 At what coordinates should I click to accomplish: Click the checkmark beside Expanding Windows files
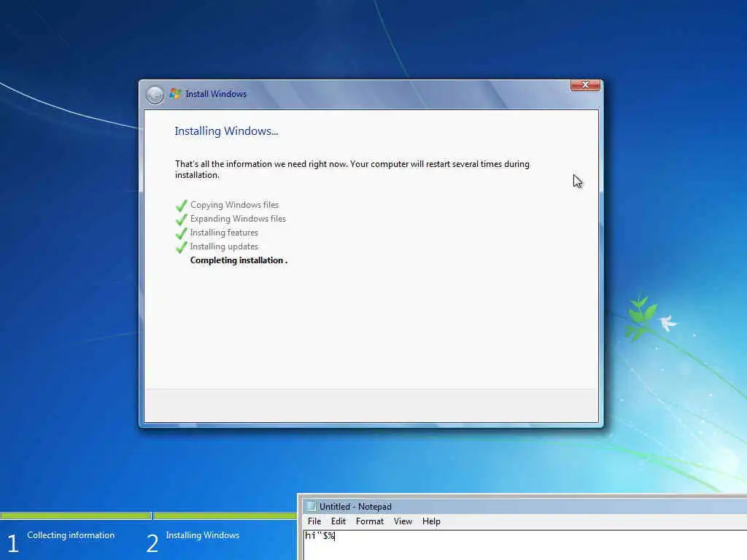coord(181,219)
